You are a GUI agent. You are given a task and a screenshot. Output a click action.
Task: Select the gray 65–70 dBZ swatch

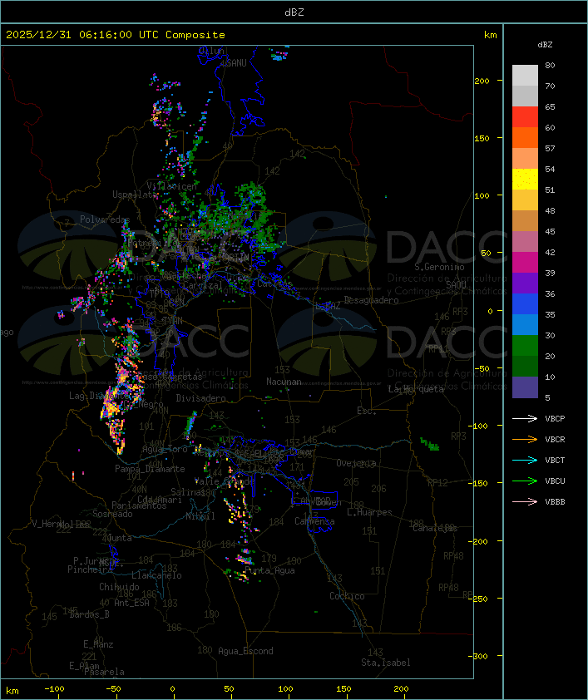(525, 96)
